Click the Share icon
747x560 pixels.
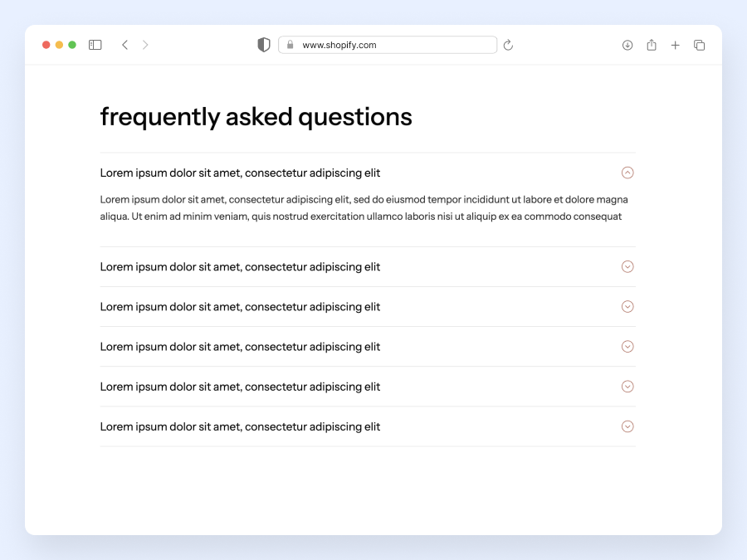tap(652, 45)
